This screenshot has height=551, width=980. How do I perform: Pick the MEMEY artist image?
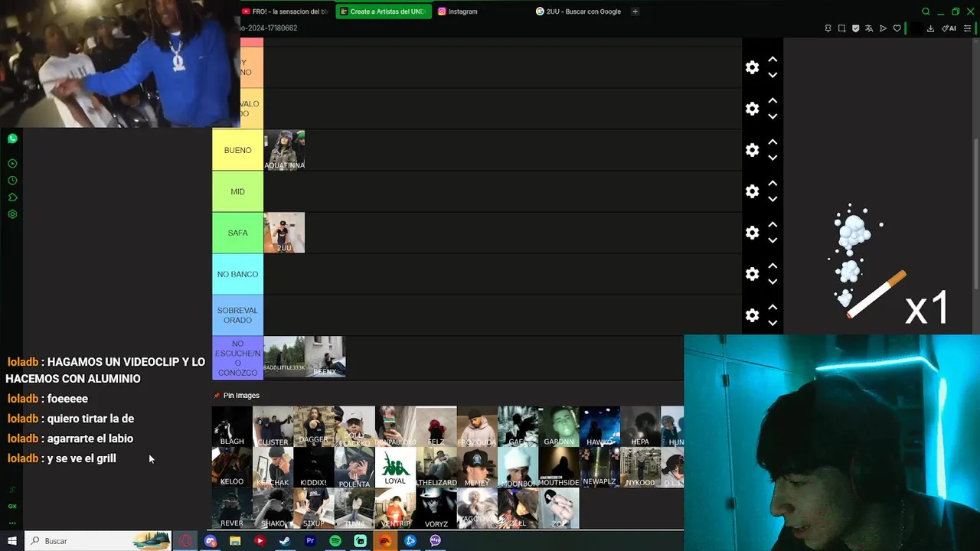point(476,467)
